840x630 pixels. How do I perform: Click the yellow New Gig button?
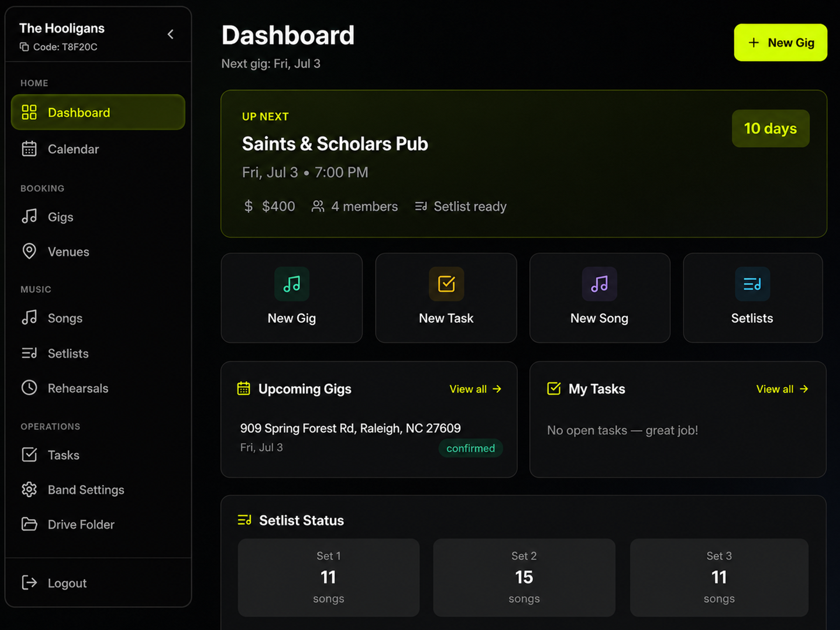[x=780, y=42]
